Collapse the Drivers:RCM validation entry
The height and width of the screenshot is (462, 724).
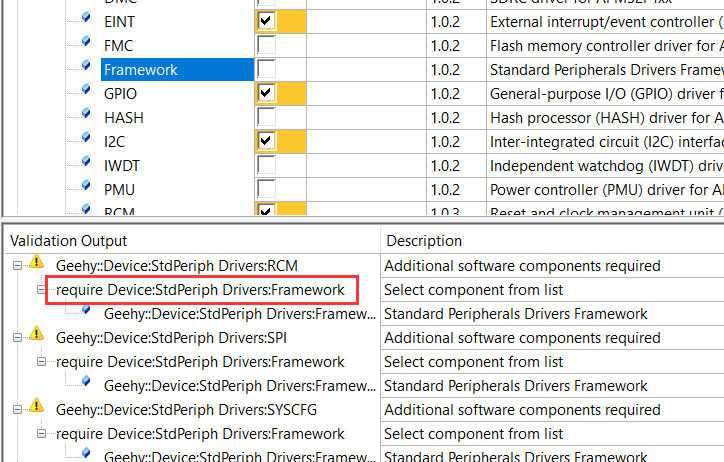pyautogui.click(x=17, y=265)
